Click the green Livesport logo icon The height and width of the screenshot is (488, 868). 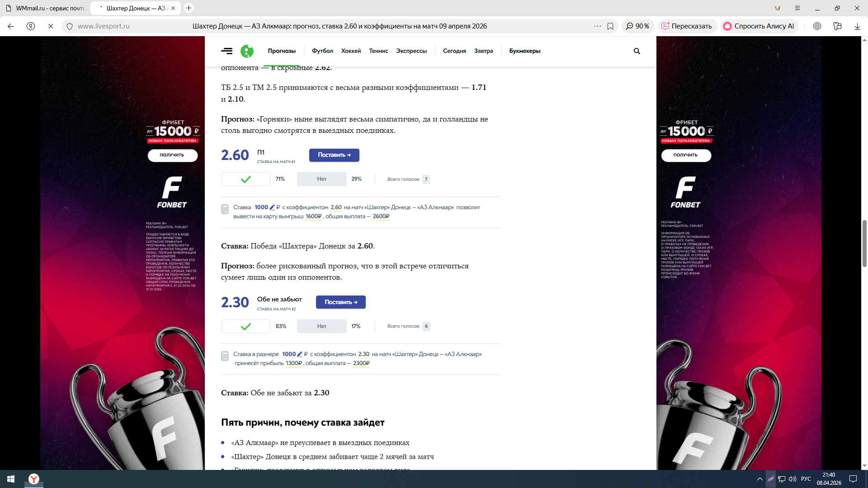pyautogui.click(x=247, y=51)
